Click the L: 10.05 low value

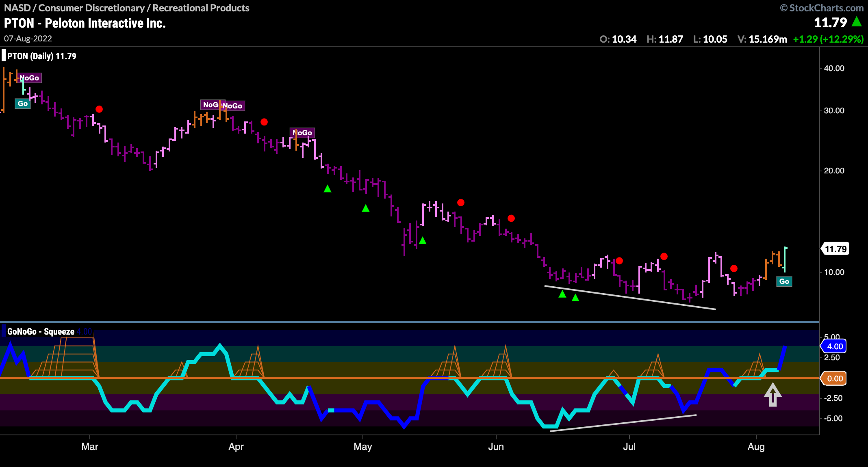710,39
